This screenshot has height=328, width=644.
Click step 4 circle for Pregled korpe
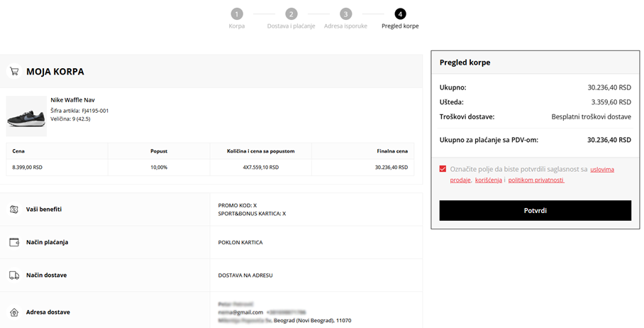pyautogui.click(x=400, y=13)
